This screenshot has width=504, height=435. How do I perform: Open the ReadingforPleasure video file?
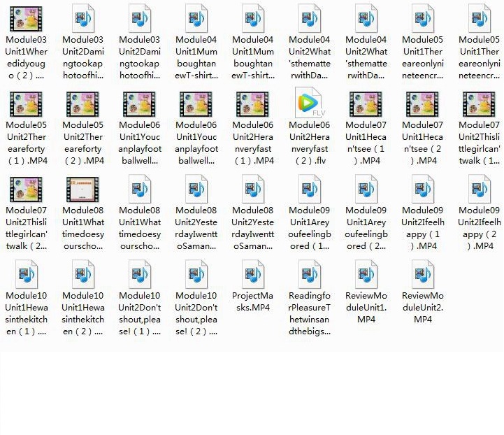coord(309,273)
